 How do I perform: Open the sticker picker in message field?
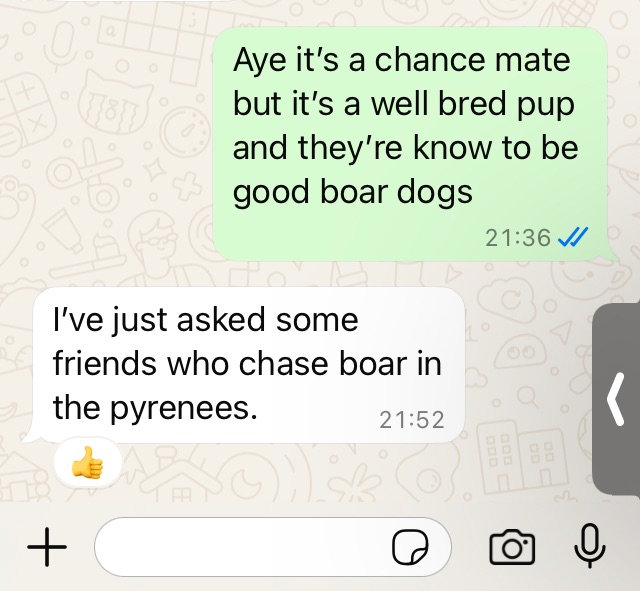[410, 547]
